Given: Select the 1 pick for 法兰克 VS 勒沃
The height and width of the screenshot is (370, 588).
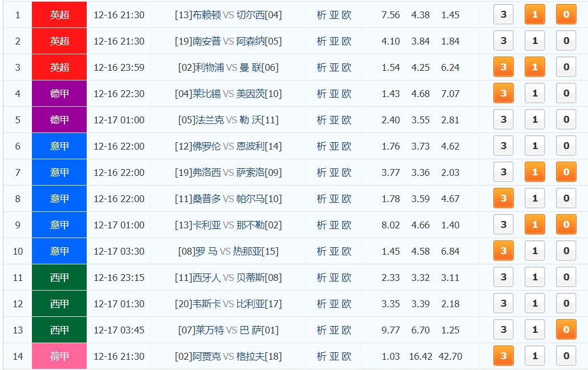Looking at the screenshot, I should [535, 119].
